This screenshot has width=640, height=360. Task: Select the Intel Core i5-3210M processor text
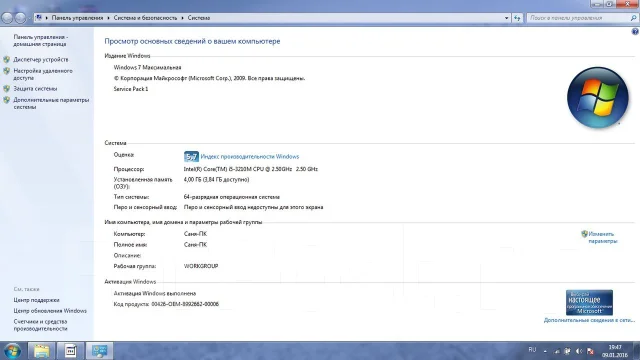251,169
